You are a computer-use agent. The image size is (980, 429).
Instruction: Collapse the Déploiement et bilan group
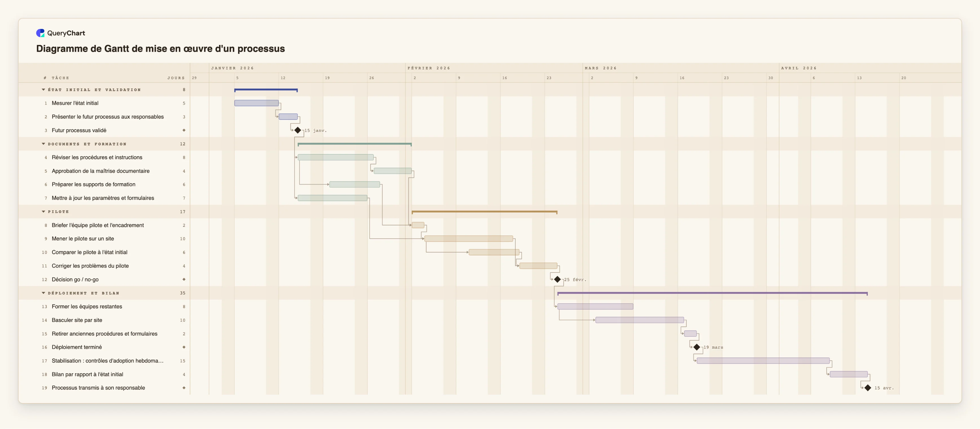(x=43, y=293)
